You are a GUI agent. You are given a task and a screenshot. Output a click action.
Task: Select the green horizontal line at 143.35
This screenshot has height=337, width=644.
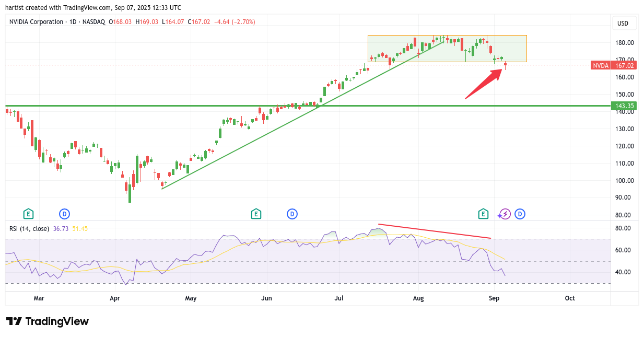pos(308,106)
